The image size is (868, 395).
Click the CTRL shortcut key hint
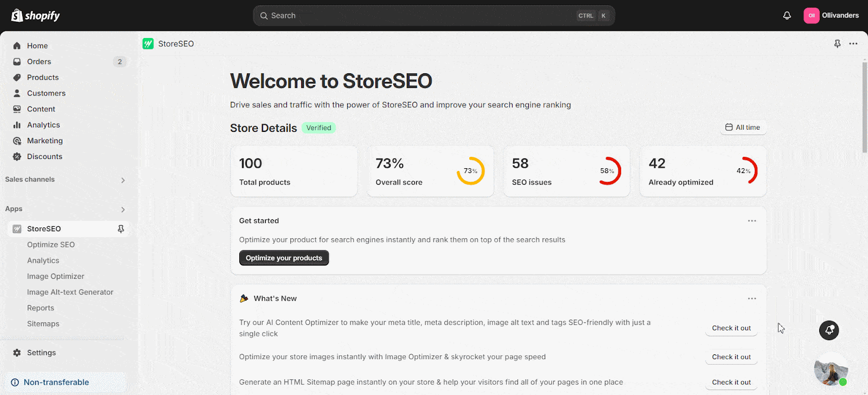tap(586, 16)
